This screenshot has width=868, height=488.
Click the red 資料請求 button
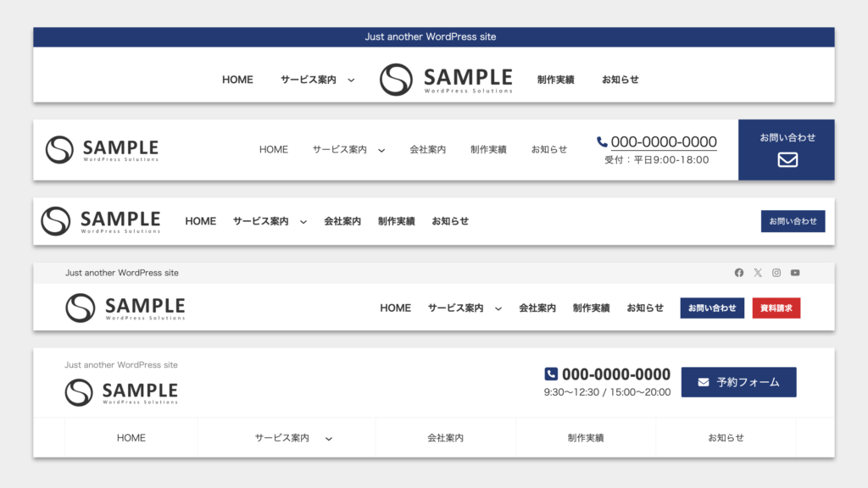pos(776,308)
